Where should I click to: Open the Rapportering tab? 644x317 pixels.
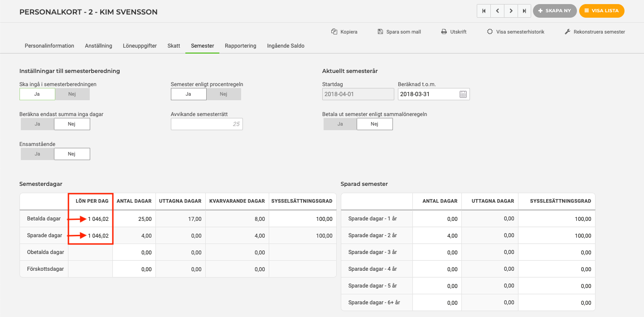point(240,46)
